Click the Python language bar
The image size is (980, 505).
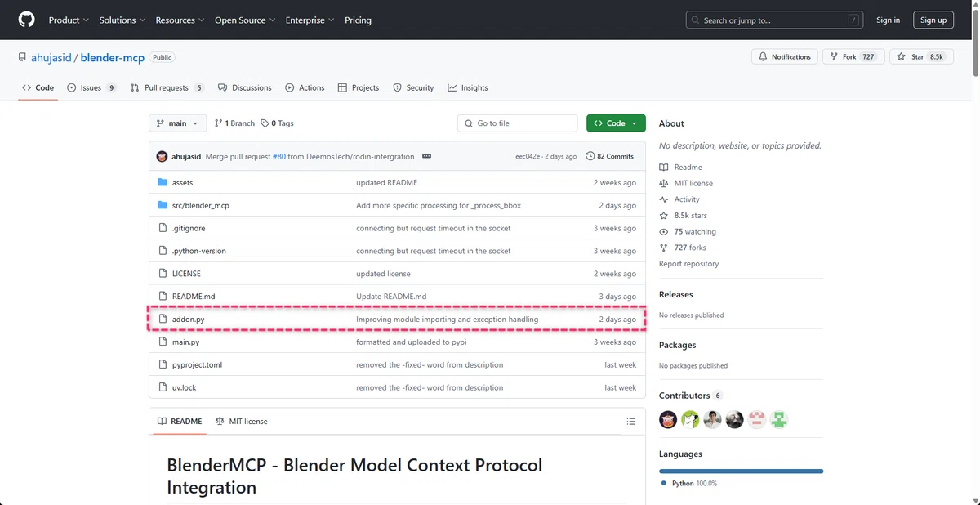click(x=741, y=471)
